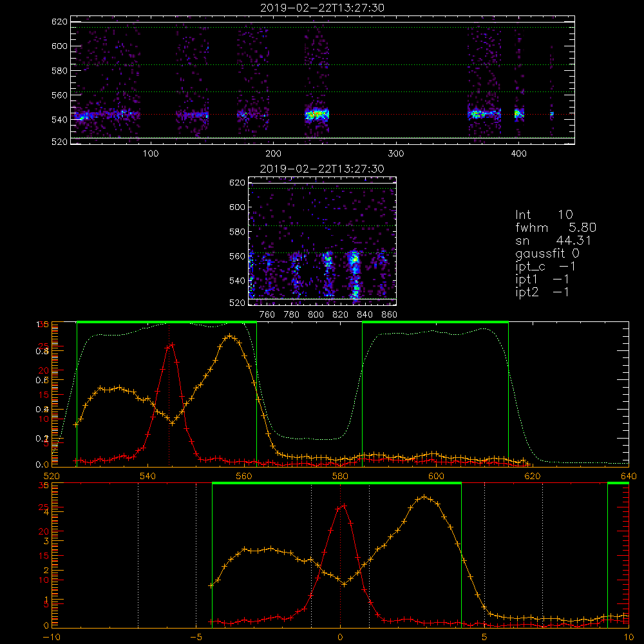644x644 pixels.
Task: Select the 'gaussfit 0' parameter text
Action: (x=547, y=253)
